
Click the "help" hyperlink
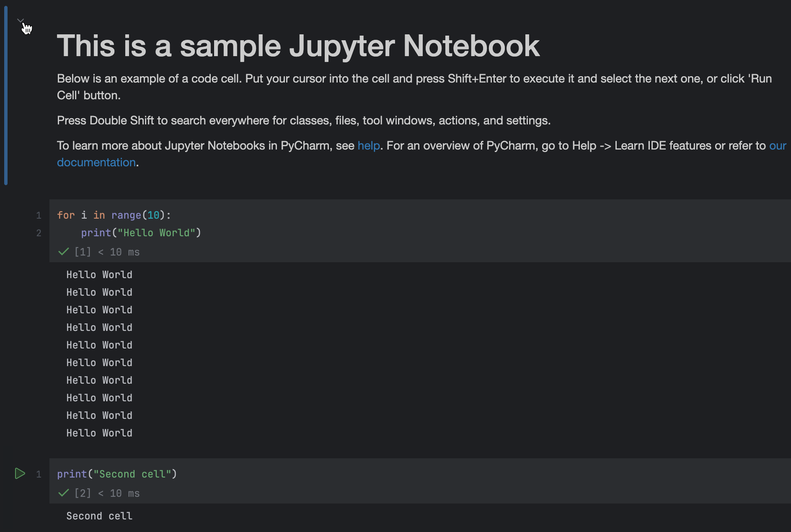pyautogui.click(x=368, y=145)
